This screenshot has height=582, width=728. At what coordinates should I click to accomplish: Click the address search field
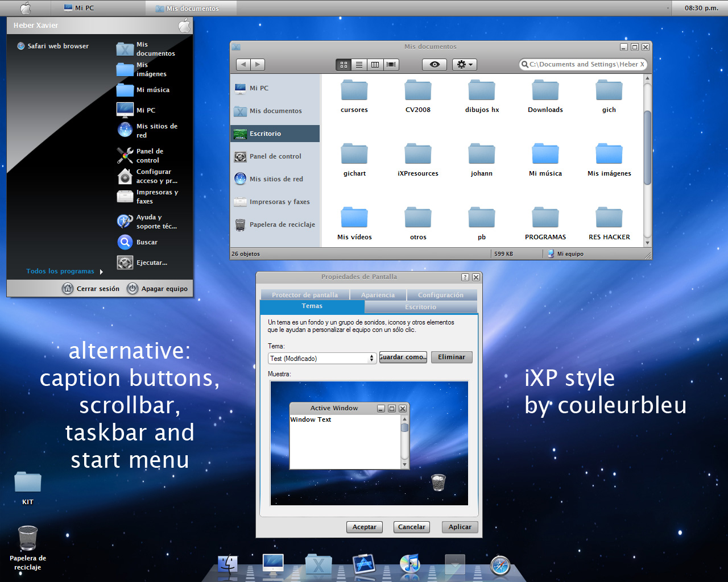(x=582, y=64)
